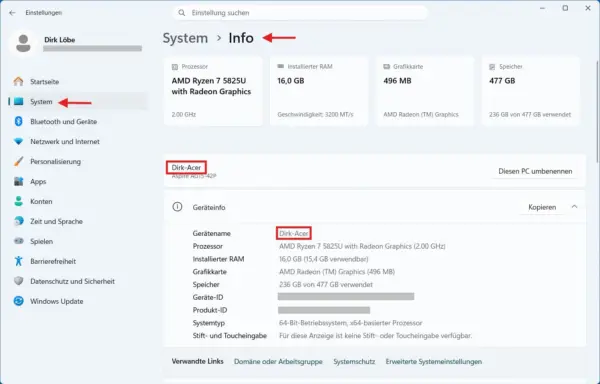Open Windows Update settings

click(x=78, y=301)
